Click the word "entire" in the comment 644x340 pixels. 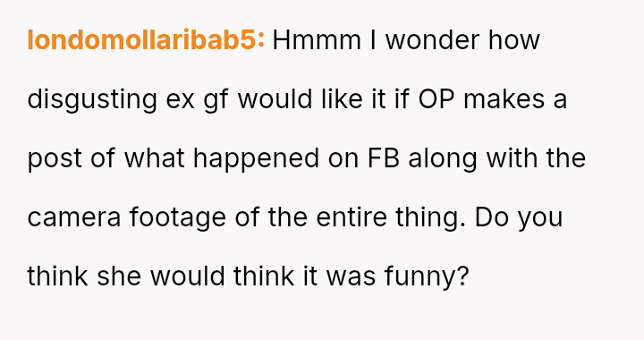pos(352,217)
